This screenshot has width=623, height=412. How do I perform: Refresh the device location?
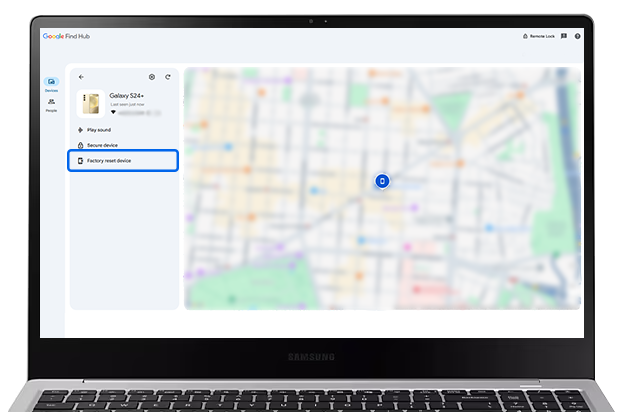point(168,77)
